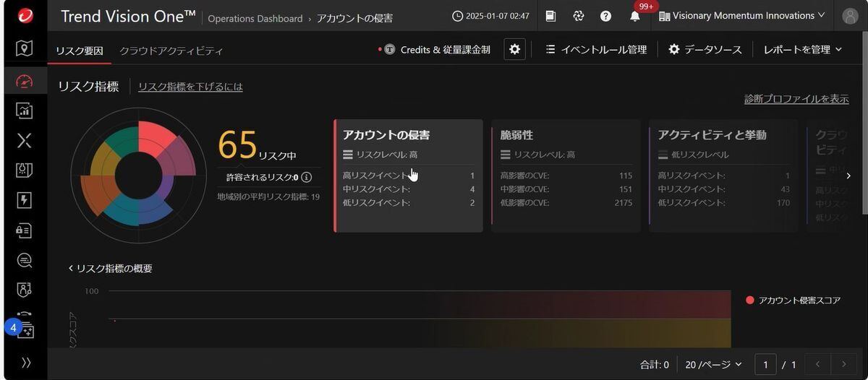Screen dimensions: 868x380
Task: Click the clock timestamp 2025-01-07 02:47
Action: pos(490,15)
